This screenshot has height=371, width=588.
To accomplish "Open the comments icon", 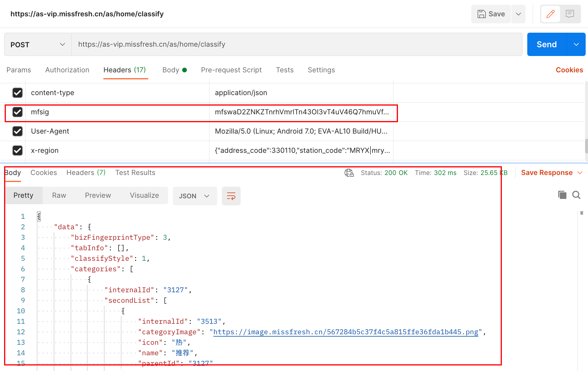I will click(x=570, y=14).
